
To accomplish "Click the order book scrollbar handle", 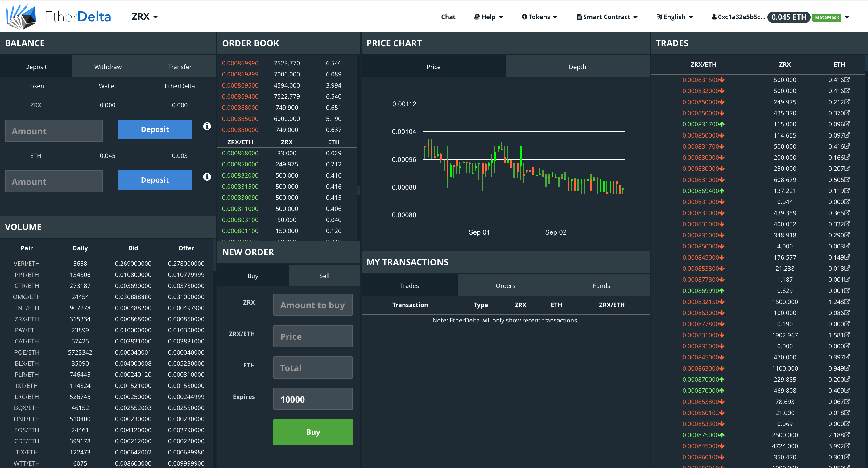I will tap(358, 191).
